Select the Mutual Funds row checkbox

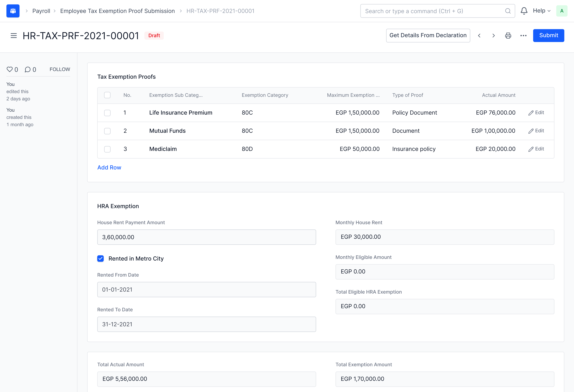(x=107, y=131)
